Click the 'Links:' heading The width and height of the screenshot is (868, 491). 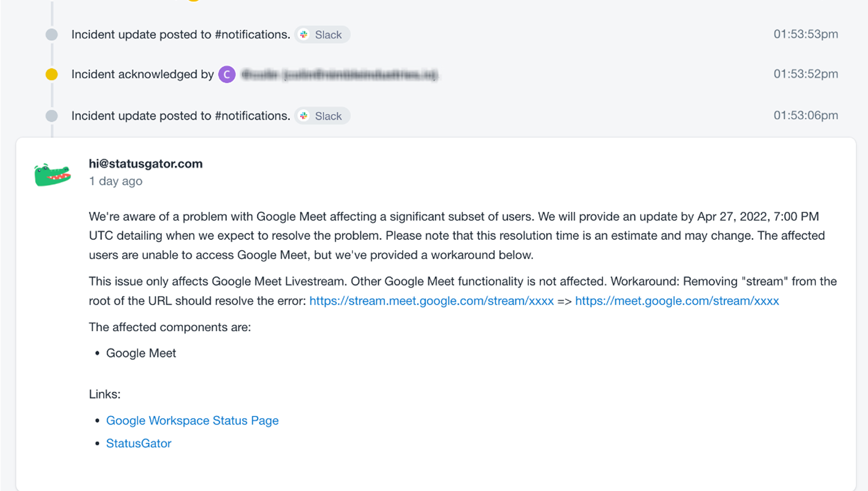coord(104,394)
